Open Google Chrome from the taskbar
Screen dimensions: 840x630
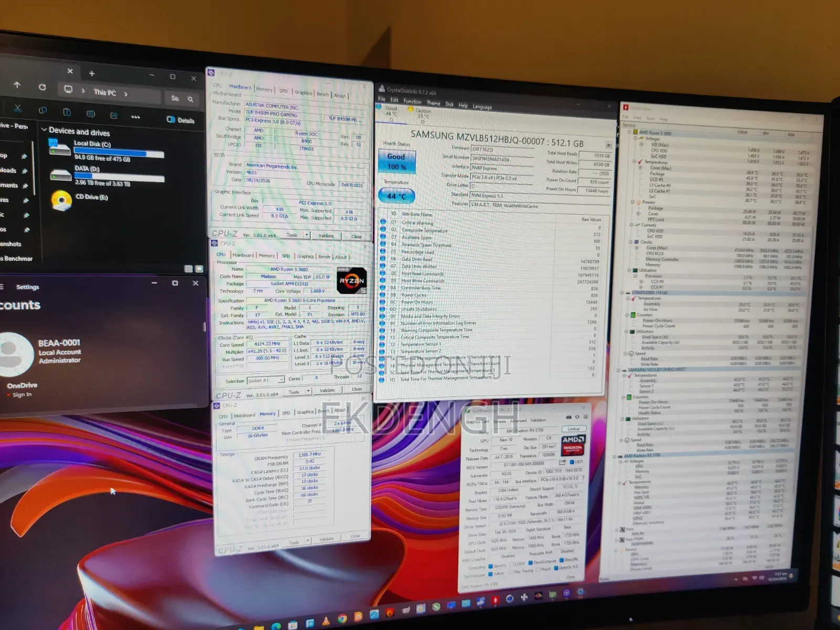pos(342,618)
